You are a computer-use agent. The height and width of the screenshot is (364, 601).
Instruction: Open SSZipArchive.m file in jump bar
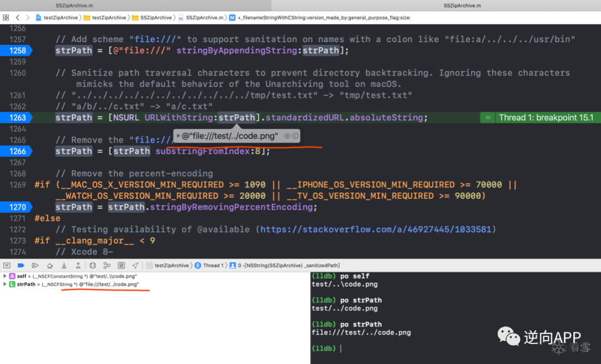tap(200, 18)
